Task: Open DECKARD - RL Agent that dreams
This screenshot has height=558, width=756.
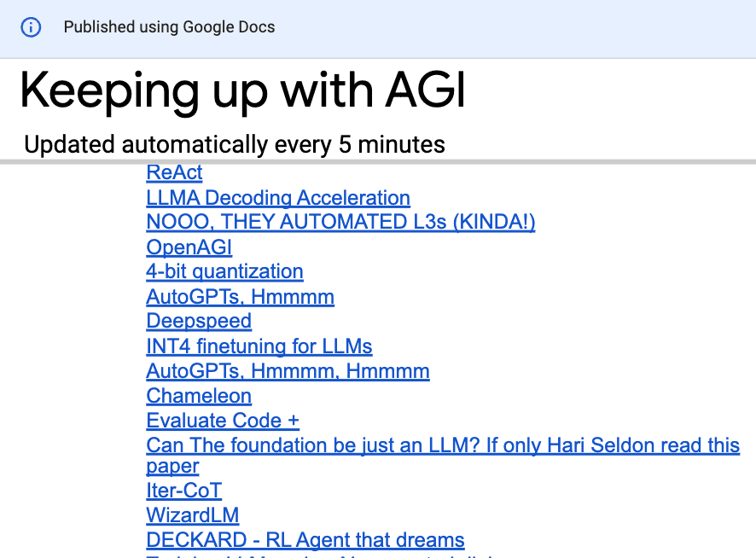Action: tap(305, 540)
